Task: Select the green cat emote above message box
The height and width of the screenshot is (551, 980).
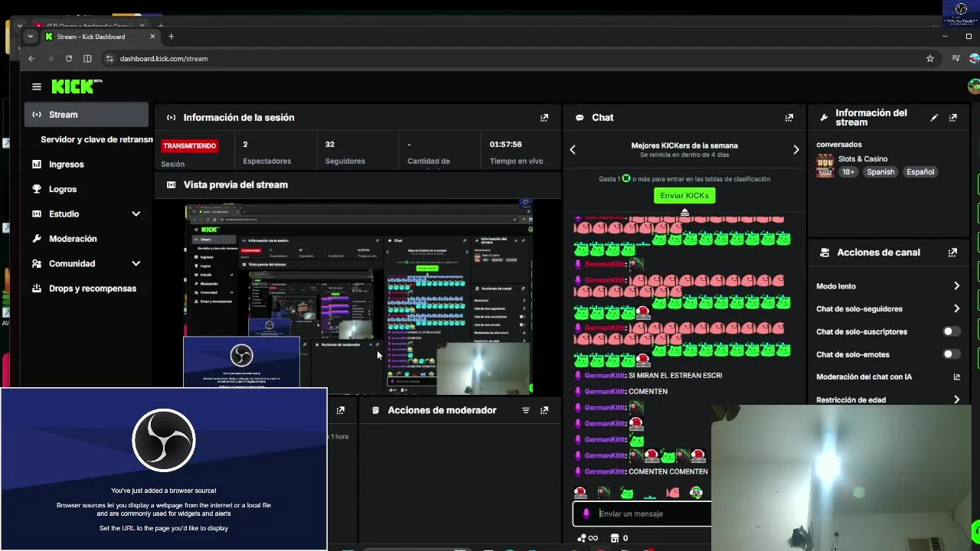Action: point(627,492)
